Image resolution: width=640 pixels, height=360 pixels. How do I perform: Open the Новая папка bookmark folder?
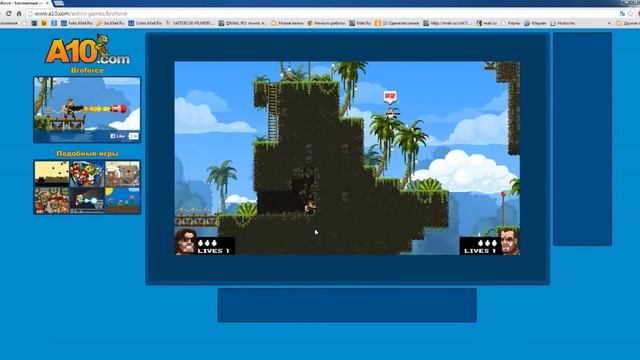(287, 23)
